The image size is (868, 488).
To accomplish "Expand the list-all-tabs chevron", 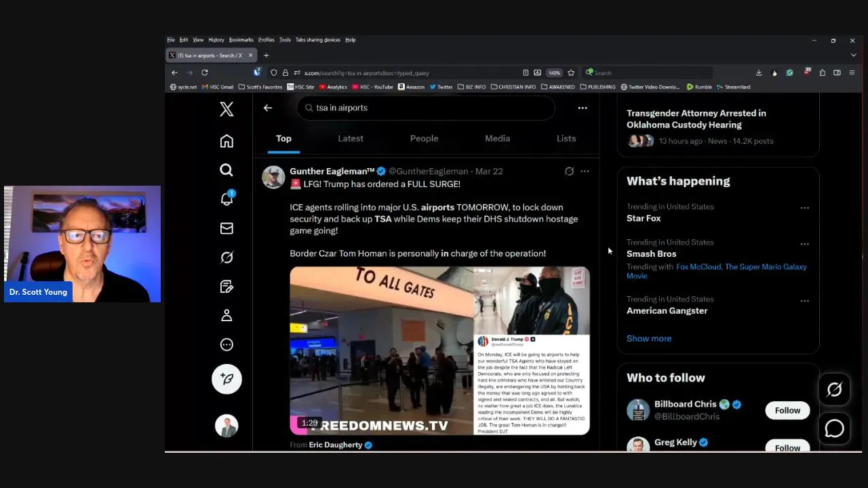I will coord(853,56).
